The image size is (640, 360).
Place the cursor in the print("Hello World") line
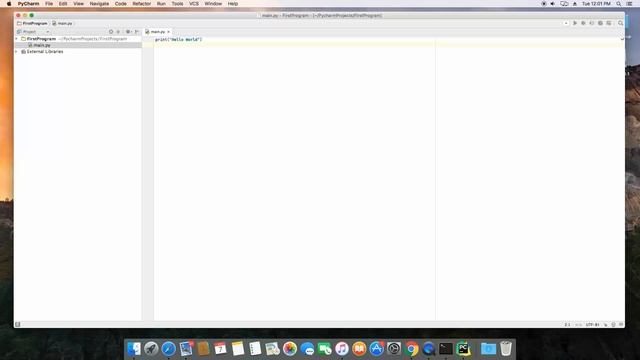tap(178, 40)
